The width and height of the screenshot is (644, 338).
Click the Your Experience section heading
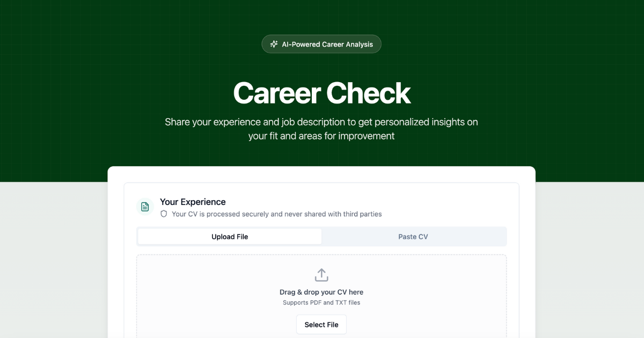click(192, 202)
